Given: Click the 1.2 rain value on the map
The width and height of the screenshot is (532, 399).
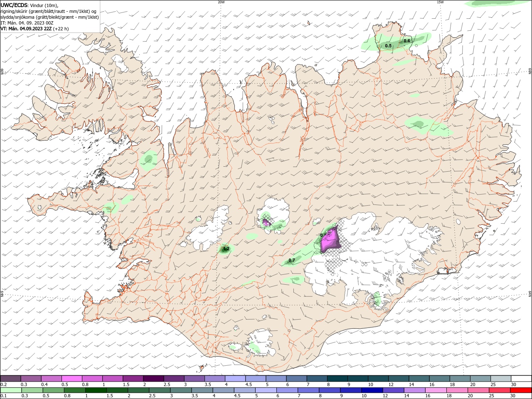Looking at the screenshot, I should [226, 249].
